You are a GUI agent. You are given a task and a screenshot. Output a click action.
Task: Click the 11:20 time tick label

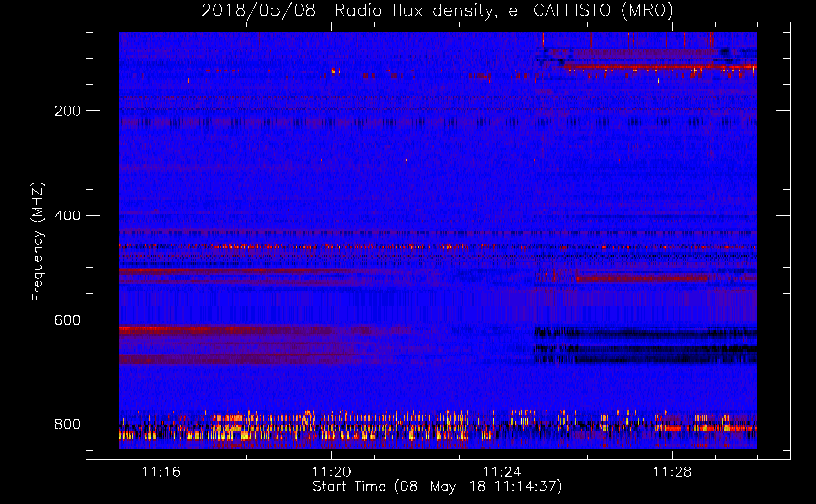click(331, 472)
